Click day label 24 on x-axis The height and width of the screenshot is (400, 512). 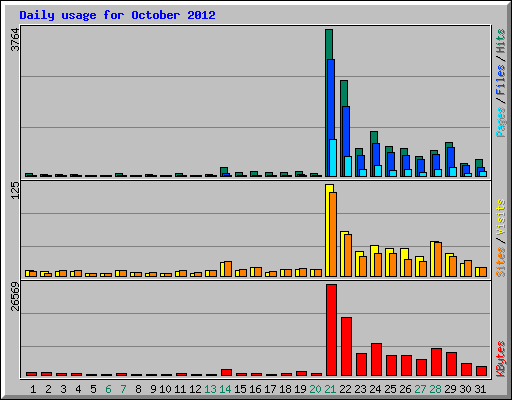375,389
